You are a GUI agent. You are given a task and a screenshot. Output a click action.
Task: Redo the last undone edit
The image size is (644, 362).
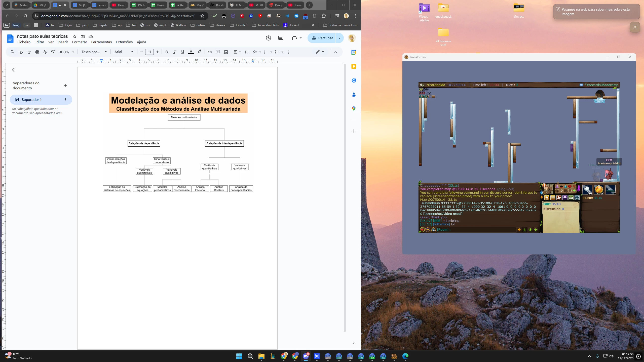click(29, 52)
